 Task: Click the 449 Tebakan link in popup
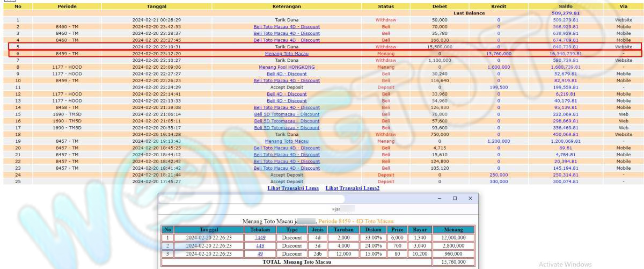[x=260, y=245]
